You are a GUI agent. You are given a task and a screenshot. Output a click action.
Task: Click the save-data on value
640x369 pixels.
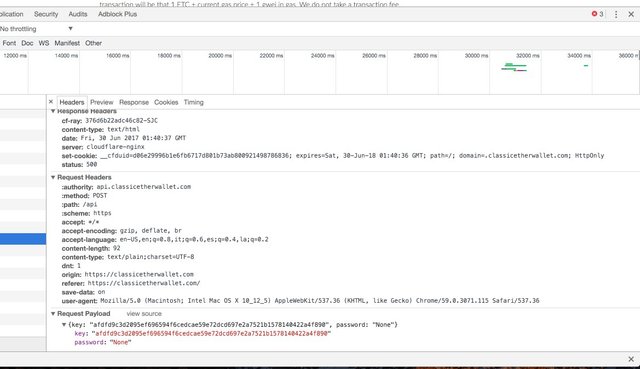(x=101, y=292)
